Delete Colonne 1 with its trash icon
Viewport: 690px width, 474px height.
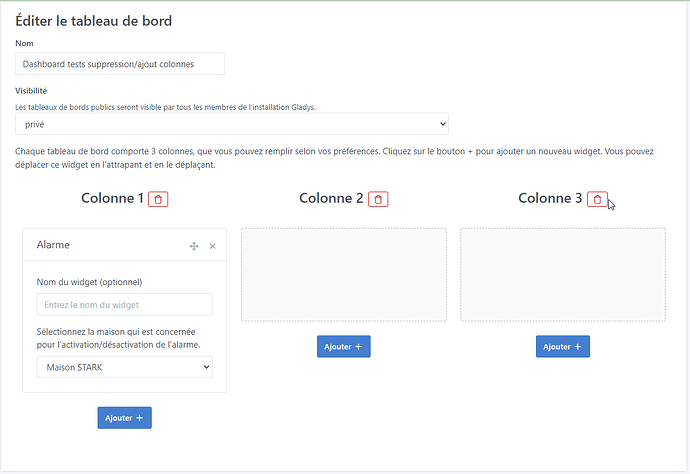point(158,199)
